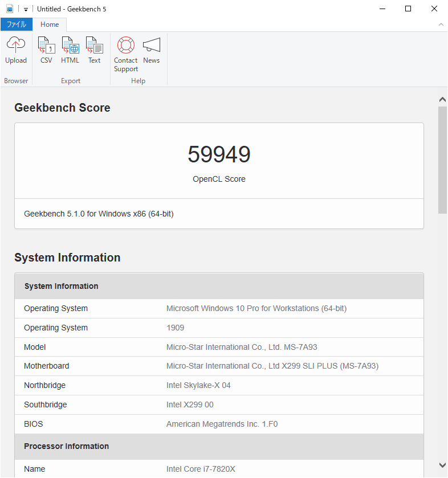The height and width of the screenshot is (478, 448).
Task: Collapse the ribbon with the chevron
Action: 441,24
